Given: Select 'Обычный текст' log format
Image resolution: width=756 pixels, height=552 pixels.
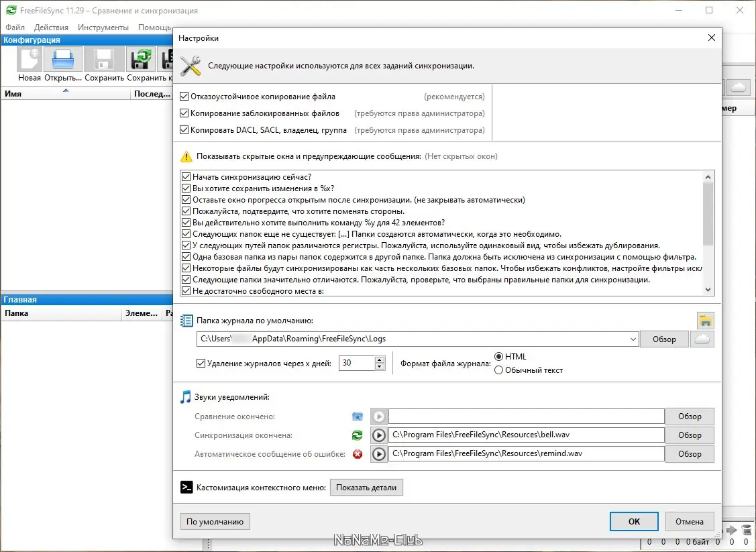Looking at the screenshot, I should coord(499,370).
